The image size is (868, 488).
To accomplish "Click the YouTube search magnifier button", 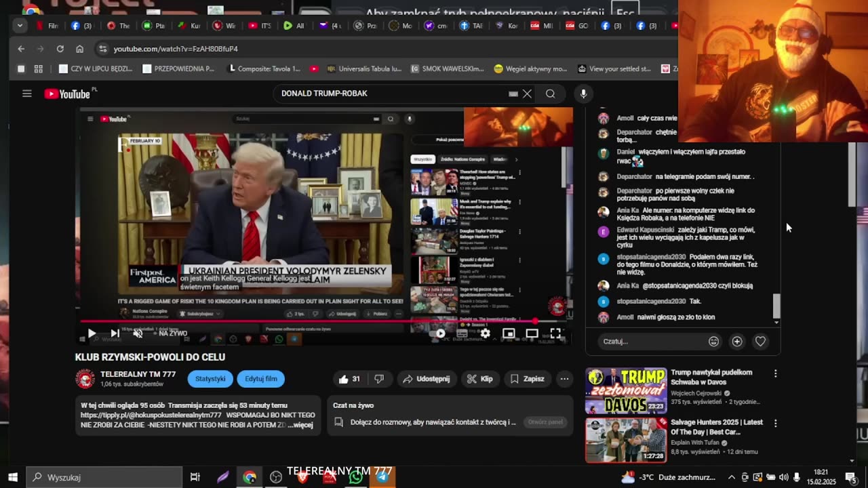I will tap(550, 94).
